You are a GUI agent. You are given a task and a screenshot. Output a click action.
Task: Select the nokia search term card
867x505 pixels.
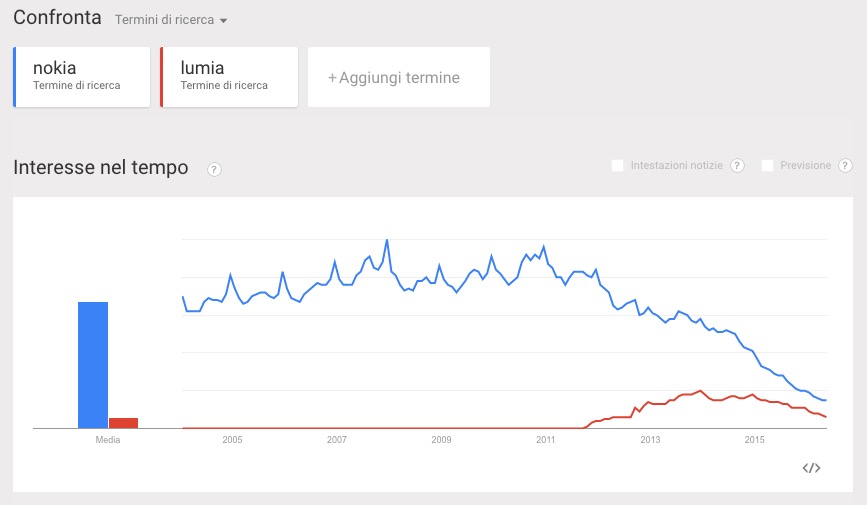click(x=82, y=76)
